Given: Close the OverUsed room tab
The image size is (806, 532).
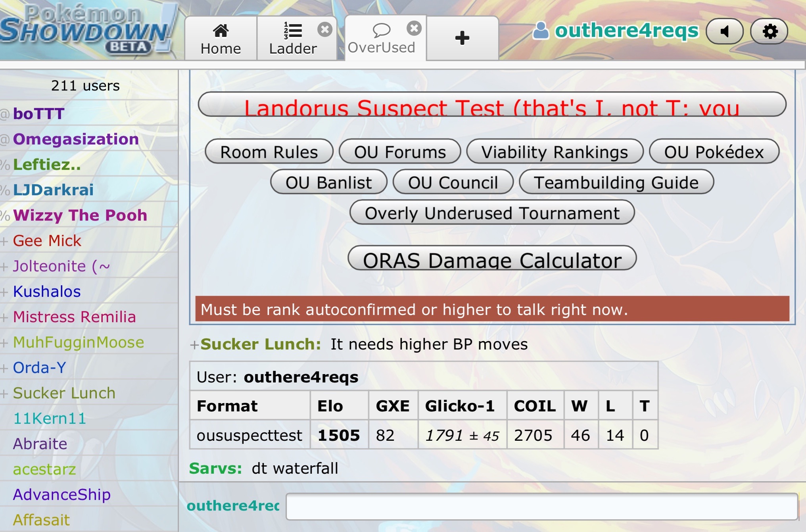Looking at the screenshot, I should point(414,28).
